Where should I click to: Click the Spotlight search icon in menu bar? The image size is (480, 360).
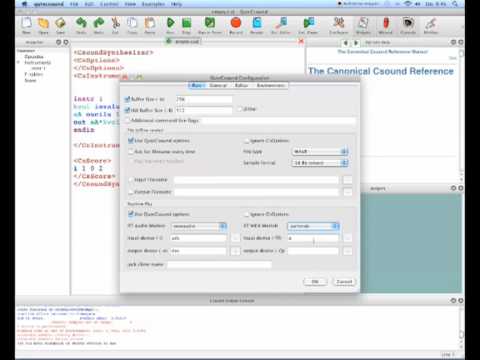[x=455, y=4]
